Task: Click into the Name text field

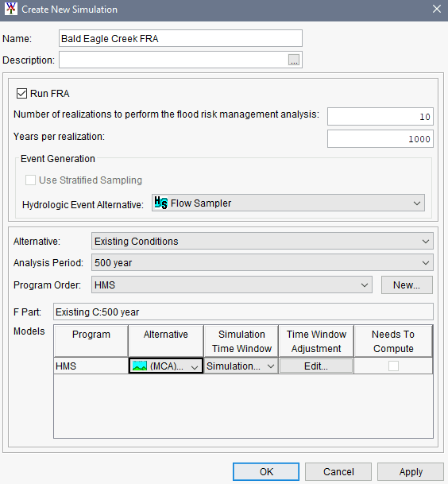Action: 180,39
